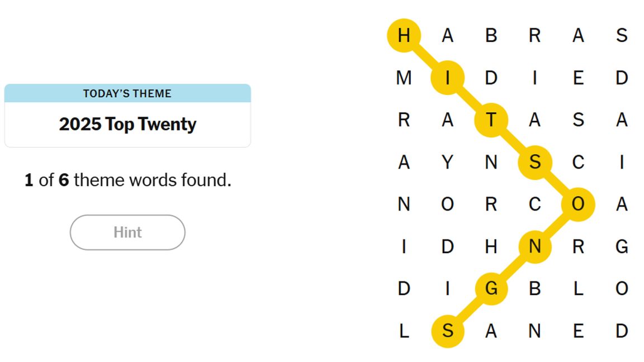Click the Y in the fourth row
Screen dimensions: 644x362
click(x=447, y=162)
